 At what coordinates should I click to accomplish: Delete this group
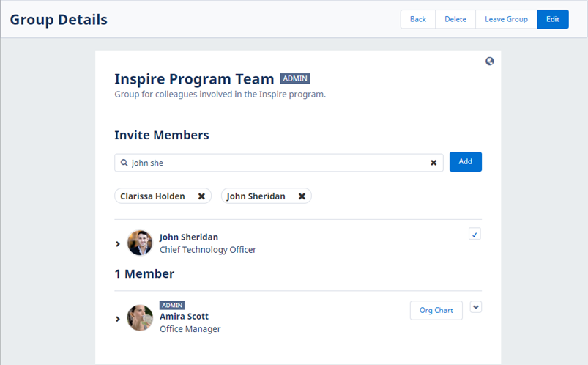[x=455, y=19]
